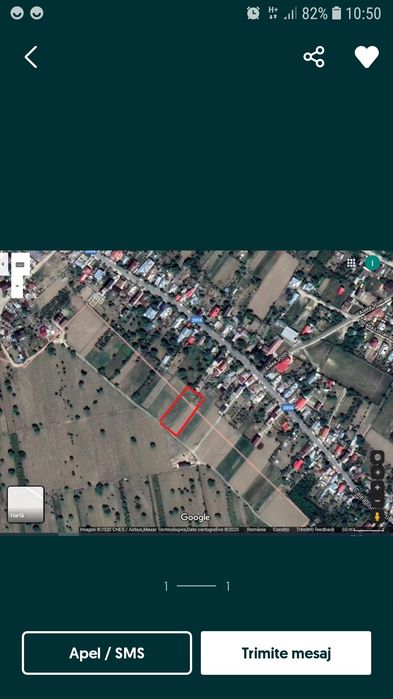Share this listing via the share icon
The image size is (393, 699).
pyautogui.click(x=314, y=57)
